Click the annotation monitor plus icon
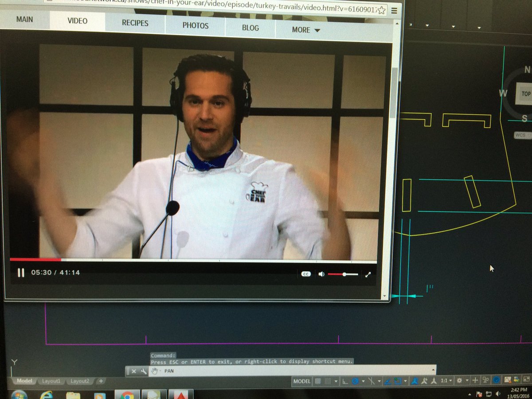The width and height of the screenshot is (532, 399). [475, 381]
